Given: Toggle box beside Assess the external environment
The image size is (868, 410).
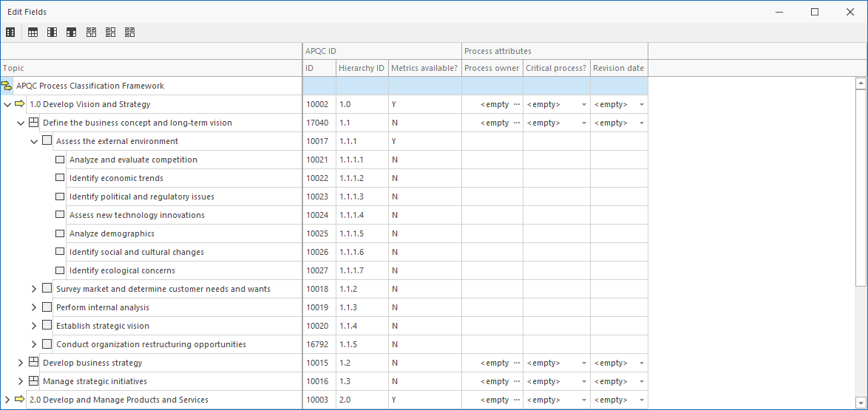Looking at the screenshot, I should click(x=47, y=141).
